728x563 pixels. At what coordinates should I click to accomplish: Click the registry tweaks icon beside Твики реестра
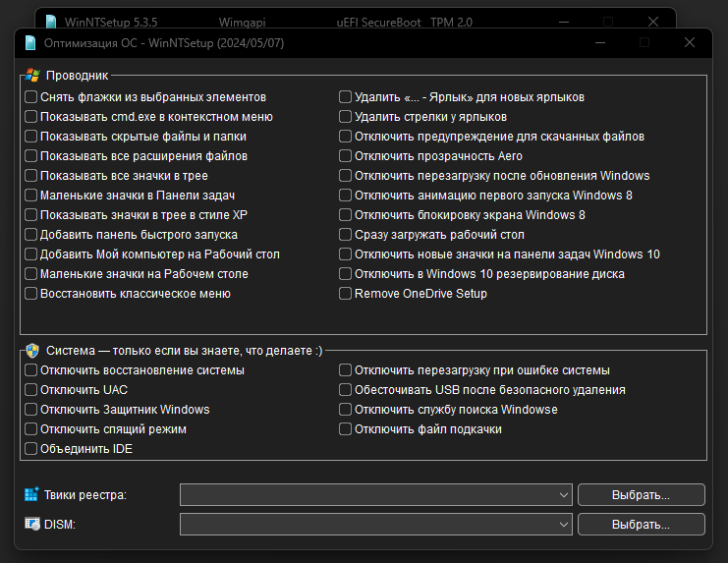point(31,494)
